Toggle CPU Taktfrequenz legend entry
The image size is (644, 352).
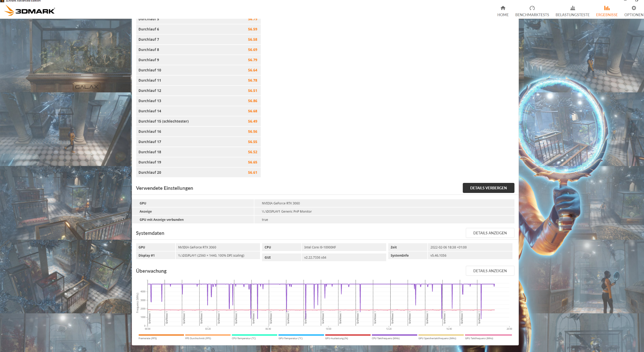point(386,338)
